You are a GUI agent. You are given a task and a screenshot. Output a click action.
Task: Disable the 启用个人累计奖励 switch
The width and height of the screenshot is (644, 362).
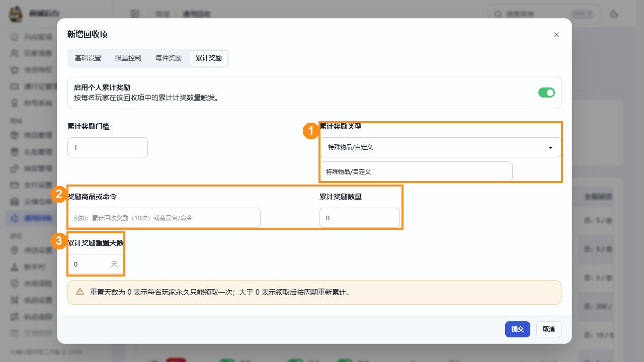click(546, 93)
